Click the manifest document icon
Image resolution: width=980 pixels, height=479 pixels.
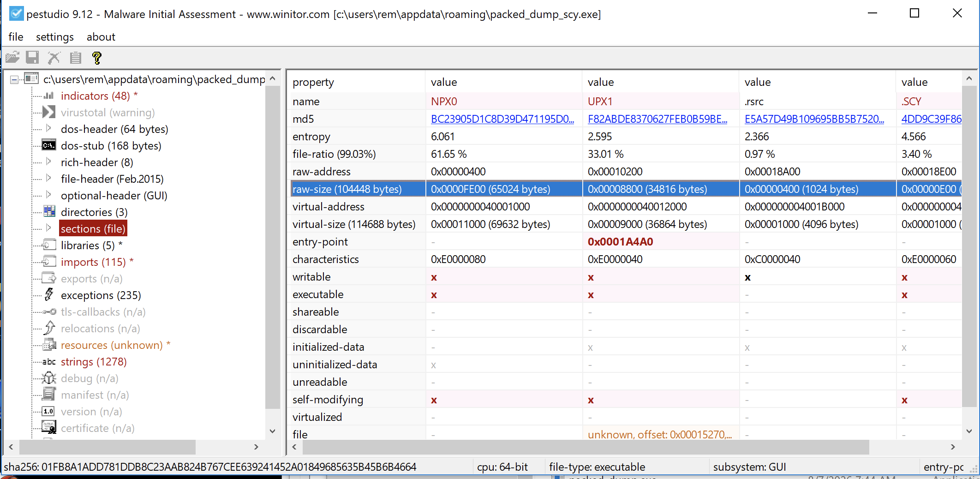point(49,395)
